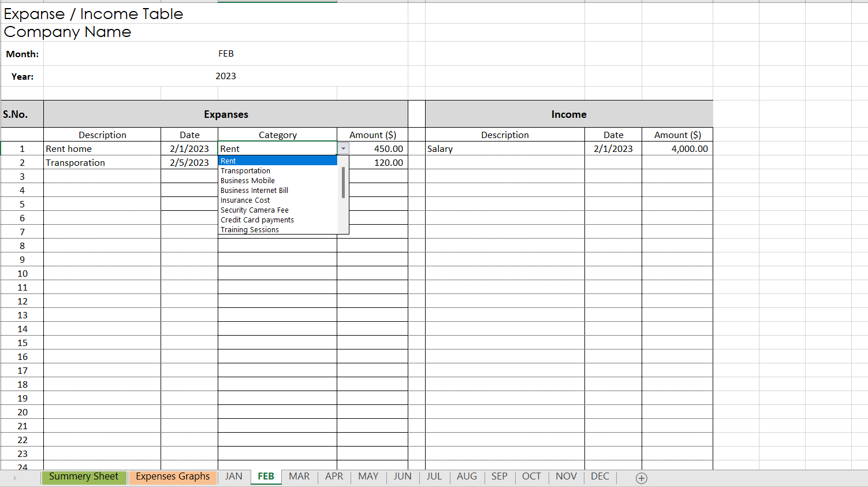The height and width of the screenshot is (487, 868).
Task: Open the OCT sheet tab
Action: (531, 477)
